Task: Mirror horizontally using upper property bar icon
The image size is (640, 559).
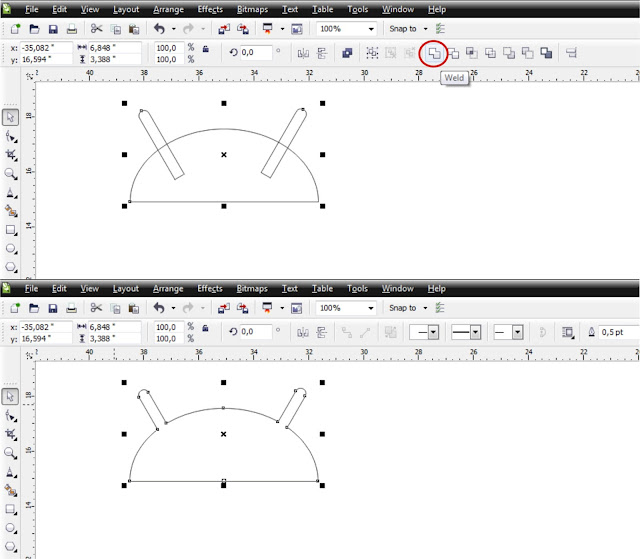Action: (303, 53)
